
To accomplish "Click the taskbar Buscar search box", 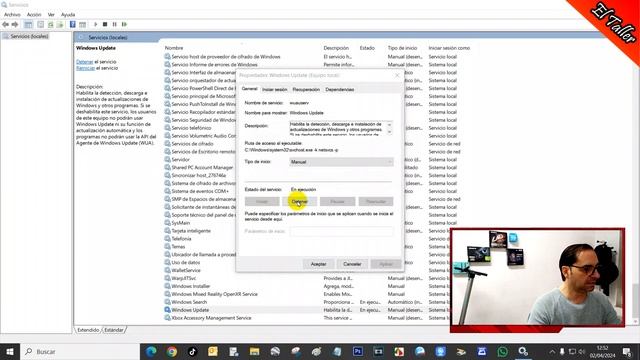I will tap(80, 351).
